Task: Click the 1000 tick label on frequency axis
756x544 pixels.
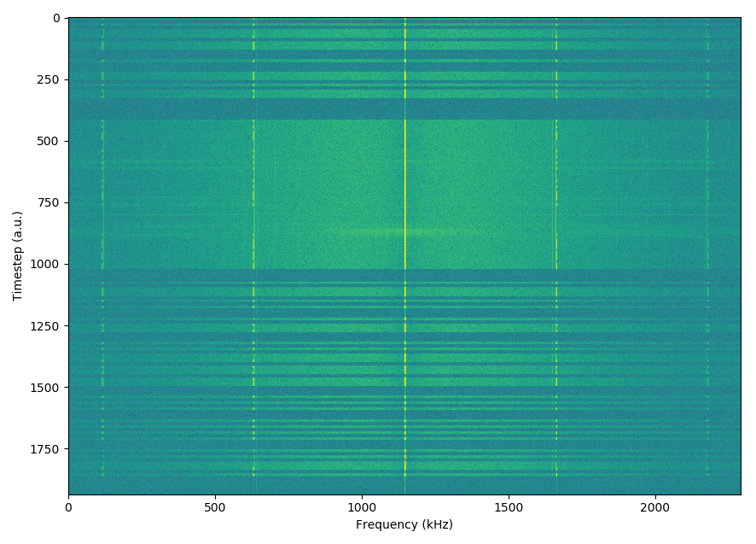Action: pyautogui.click(x=362, y=507)
